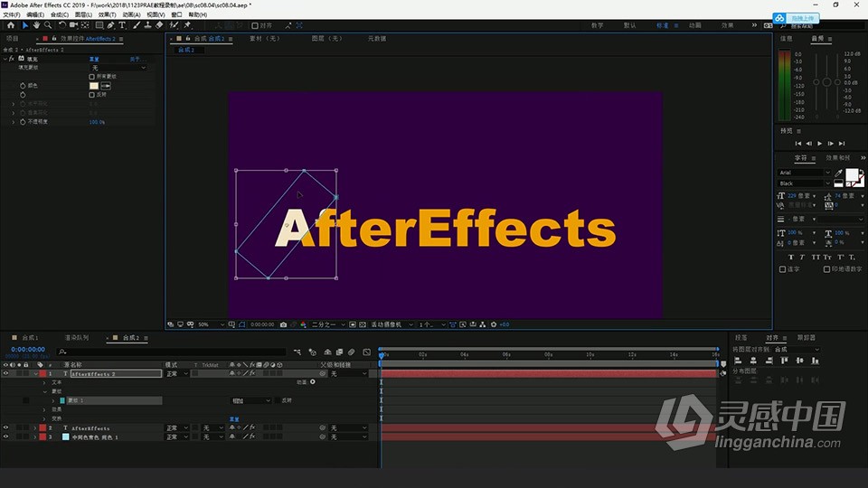Screen dimensions: 868x488
Task: Select the Zoom magnifier tool
Action: pos(48,25)
